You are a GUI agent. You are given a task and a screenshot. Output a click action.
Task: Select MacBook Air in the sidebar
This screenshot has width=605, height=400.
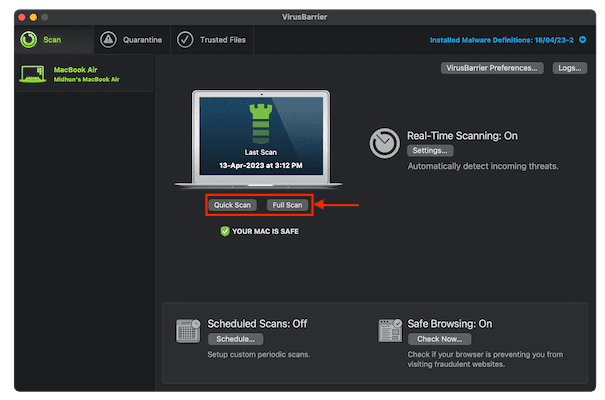pyautogui.click(x=84, y=74)
